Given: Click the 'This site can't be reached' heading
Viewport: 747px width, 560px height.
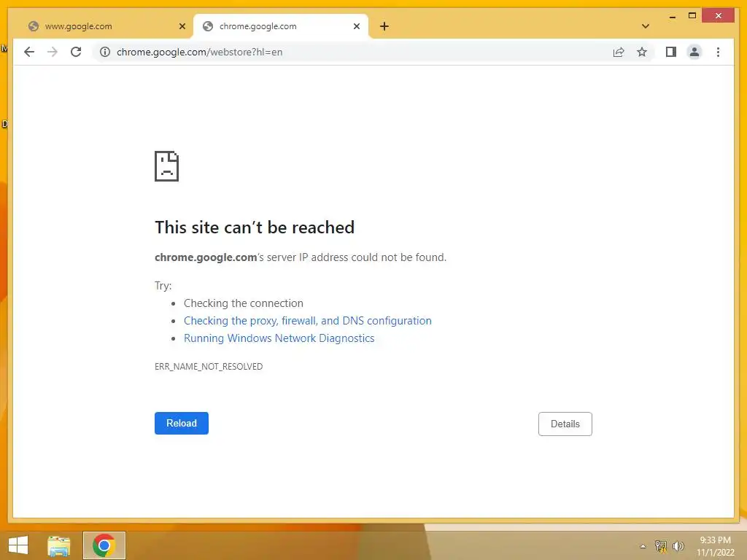Looking at the screenshot, I should pyautogui.click(x=255, y=227).
